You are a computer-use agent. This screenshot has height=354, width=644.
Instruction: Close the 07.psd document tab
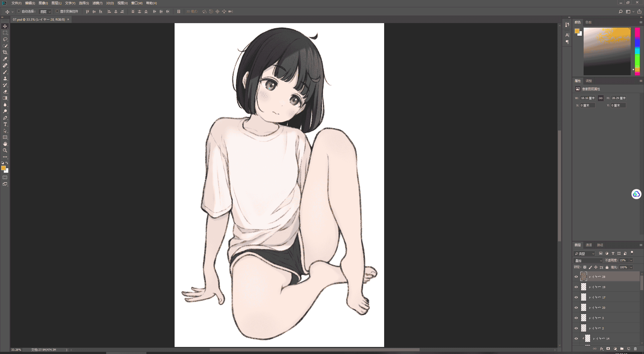[x=68, y=19]
